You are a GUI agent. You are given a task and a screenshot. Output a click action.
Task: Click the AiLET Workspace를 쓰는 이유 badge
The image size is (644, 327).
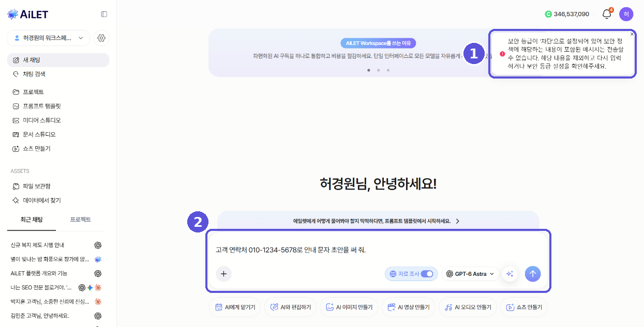coord(378,43)
